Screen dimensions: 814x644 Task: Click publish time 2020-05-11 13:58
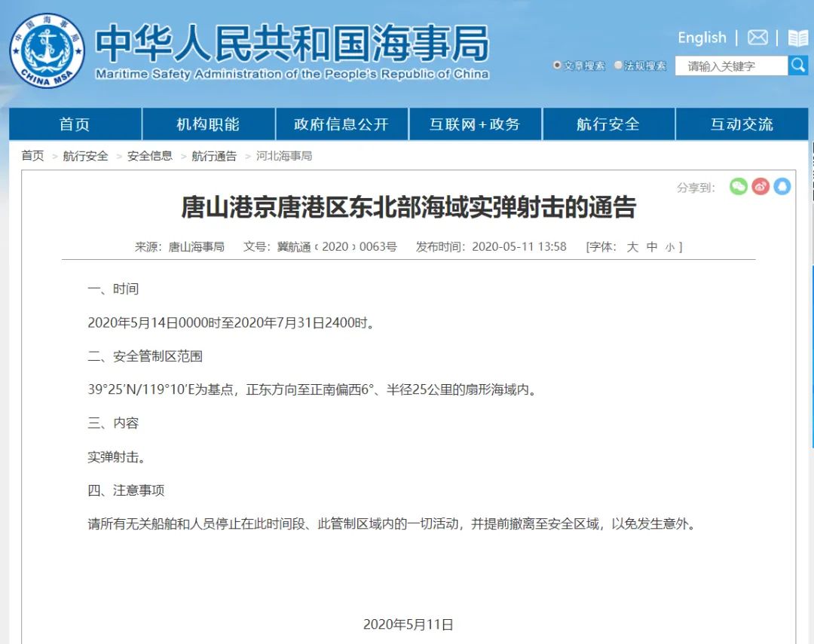point(519,247)
